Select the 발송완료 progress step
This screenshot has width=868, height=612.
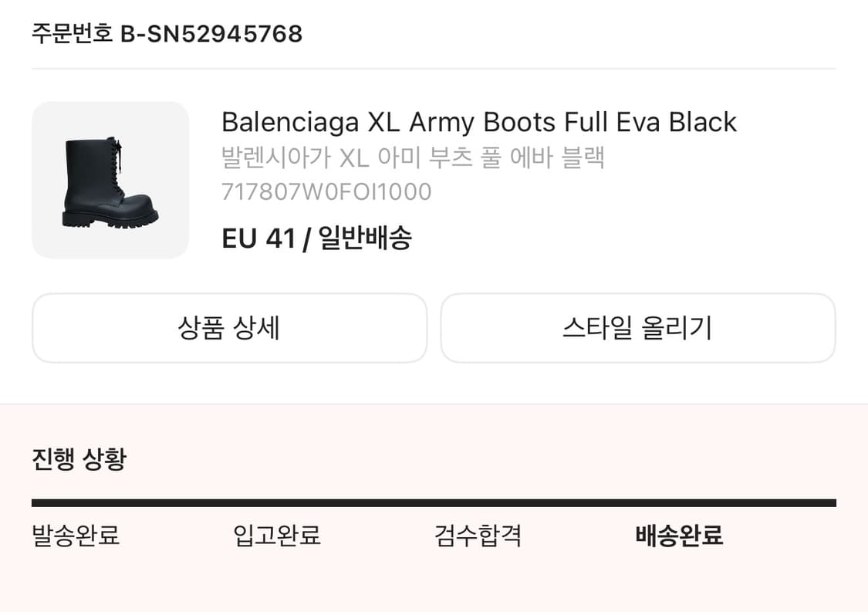click(76, 535)
